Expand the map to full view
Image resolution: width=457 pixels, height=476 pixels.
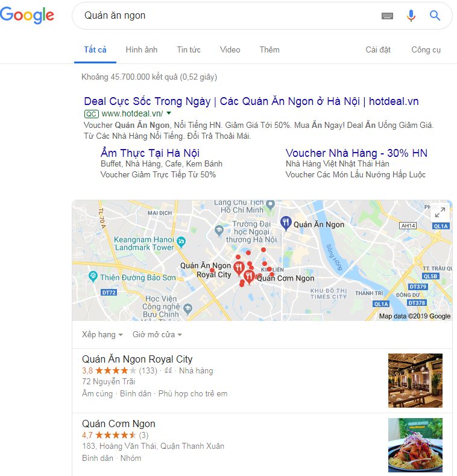point(440,212)
